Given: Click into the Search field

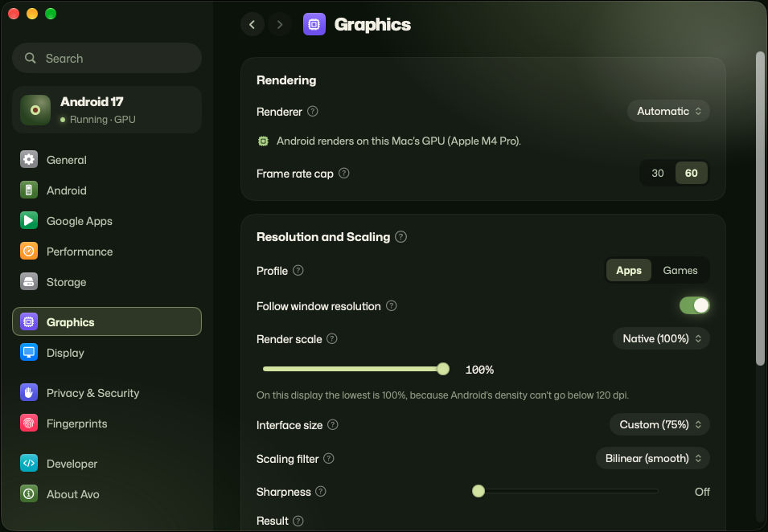Looking at the screenshot, I should click(x=107, y=58).
